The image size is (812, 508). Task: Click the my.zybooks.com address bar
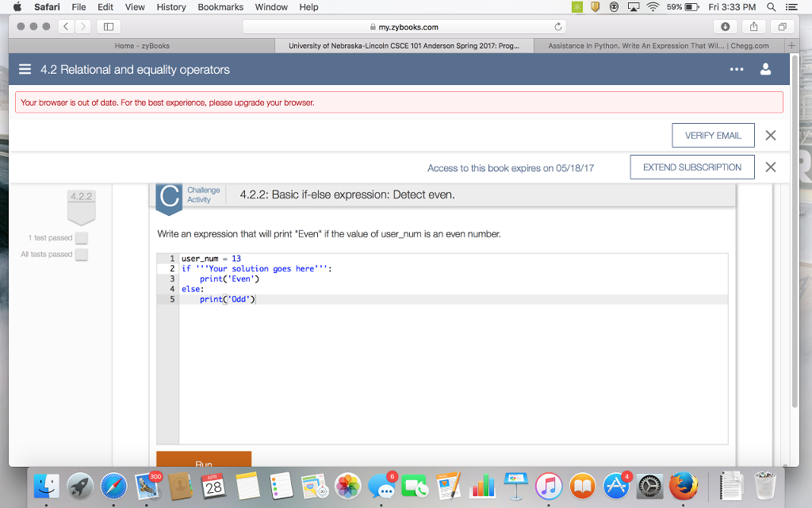pos(404,27)
